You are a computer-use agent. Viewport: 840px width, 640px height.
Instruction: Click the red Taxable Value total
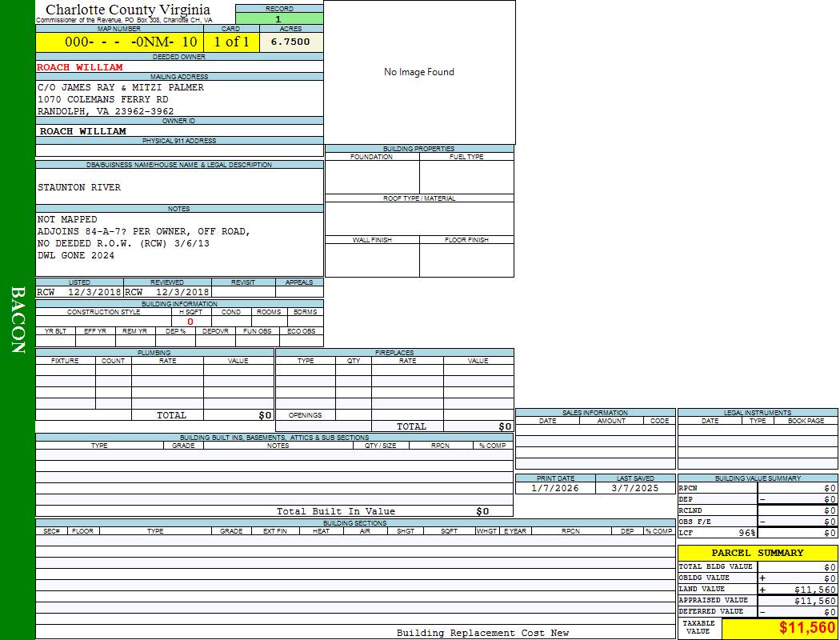tap(807, 628)
